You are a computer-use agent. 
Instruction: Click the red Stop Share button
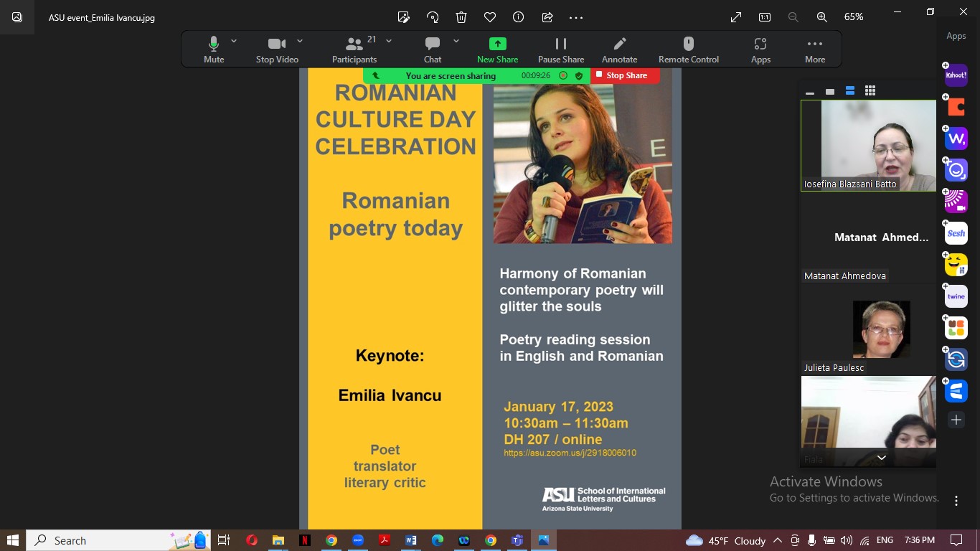(x=625, y=75)
